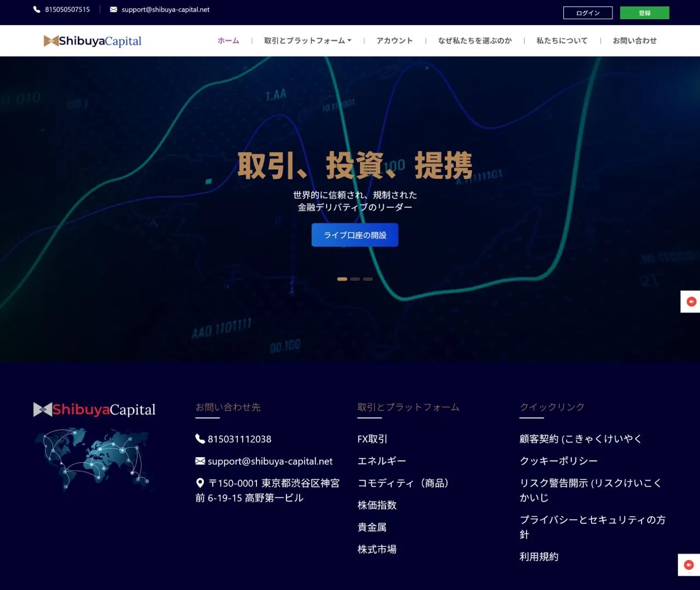This screenshot has width=700, height=590.
Task: Open the 株価指数 footer link
Action: [x=377, y=505]
